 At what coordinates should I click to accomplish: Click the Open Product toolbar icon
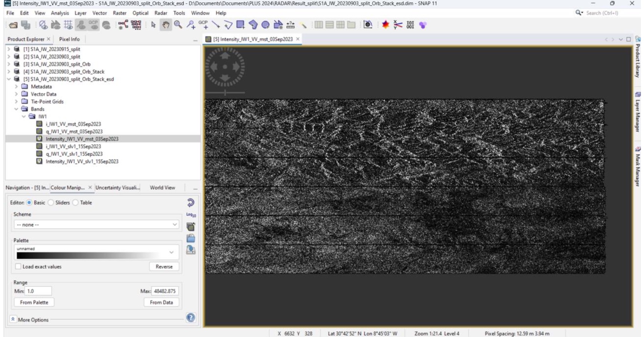[x=13, y=25]
